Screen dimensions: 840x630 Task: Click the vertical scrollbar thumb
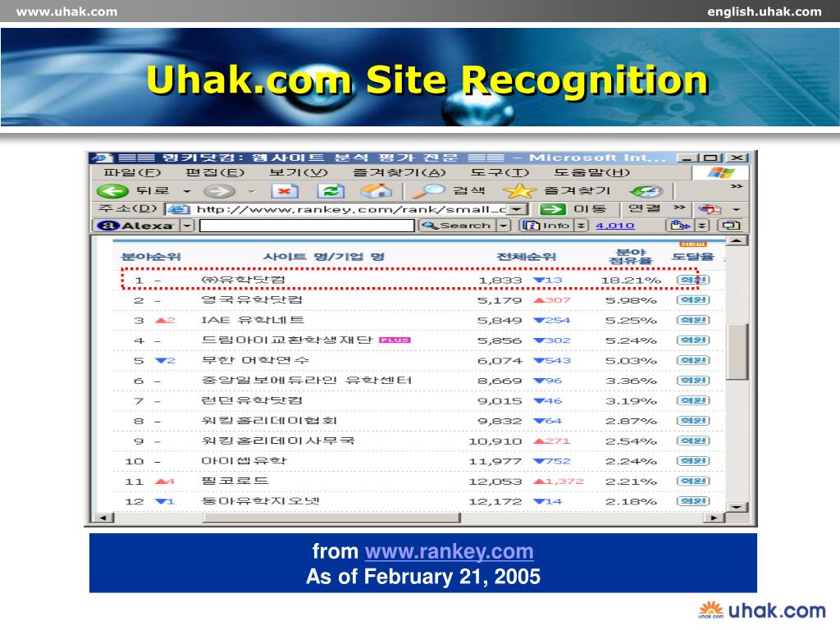tap(736, 351)
